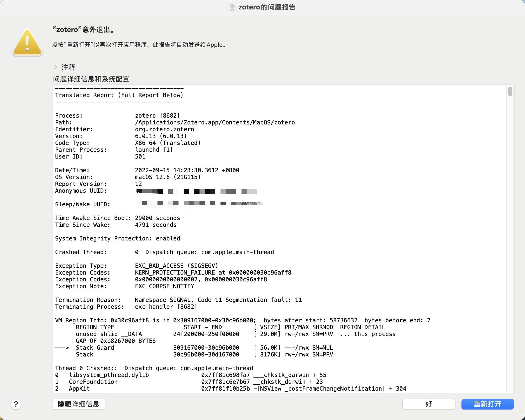The height and width of the screenshot is (420, 525).
Task: Click the 4791 seconds since wake value
Action: click(156, 225)
